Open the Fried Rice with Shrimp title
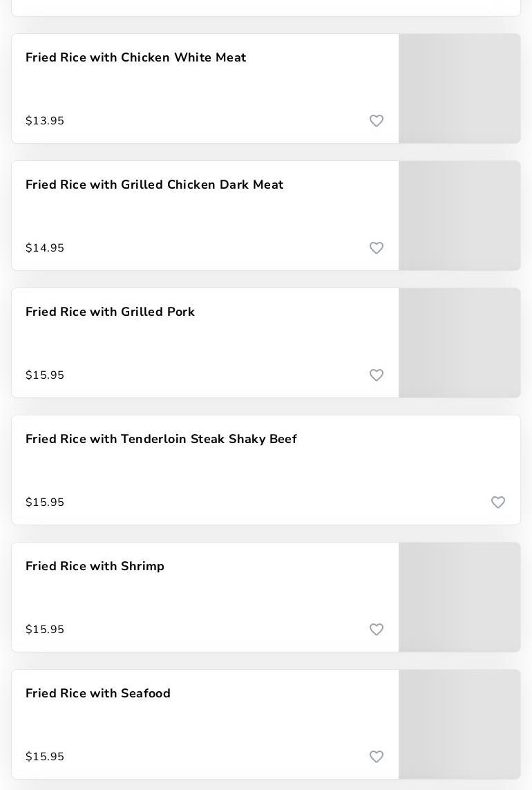Screen dimensions: 532x790 click(95, 566)
